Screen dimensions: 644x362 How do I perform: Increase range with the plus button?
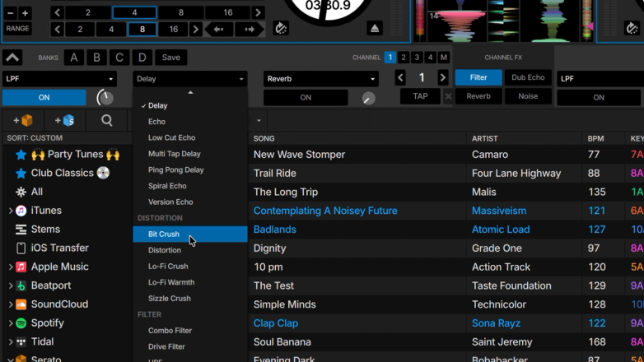(x=25, y=13)
